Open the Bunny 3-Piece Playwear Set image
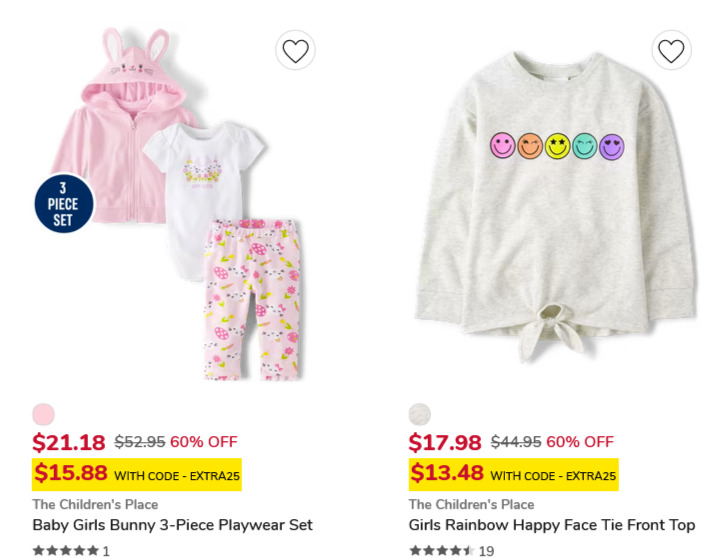 tap(174, 205)
